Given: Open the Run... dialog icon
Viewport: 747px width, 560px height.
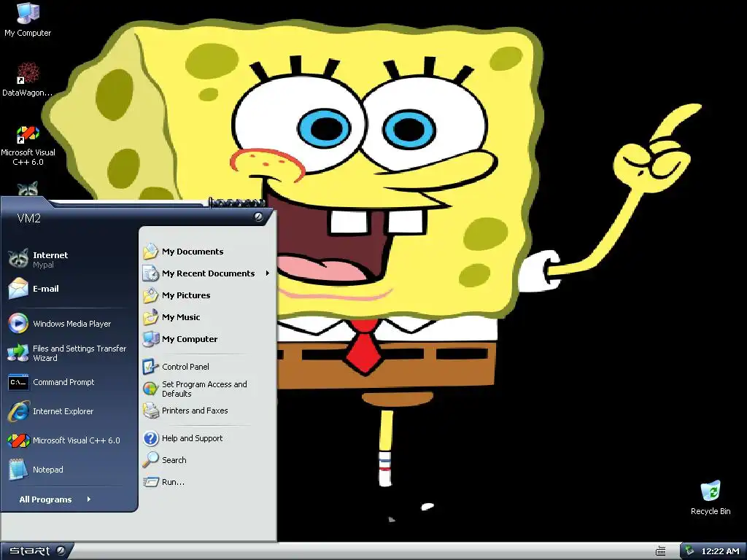Looking at the screenshot, I should (x=150, y=482).
